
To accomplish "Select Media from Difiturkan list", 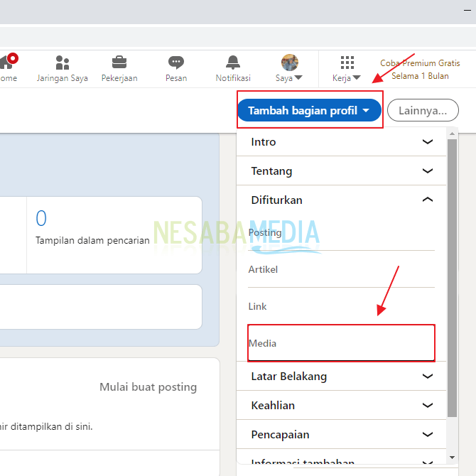I will (x=263, y=343).
